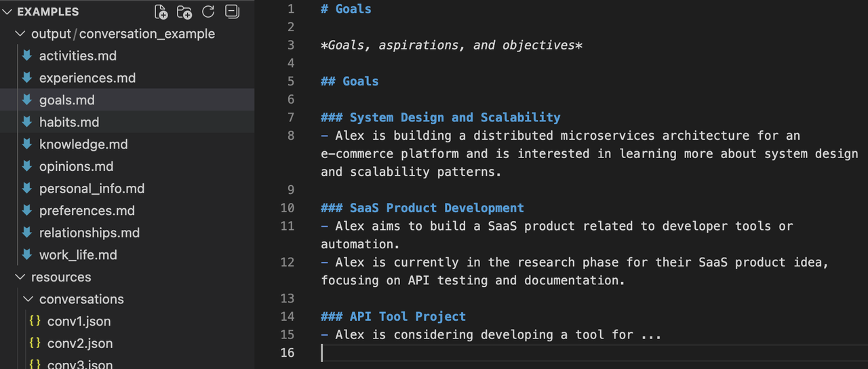Refresh the explorer file tree
The height and width of the screenshot is (369, 868).
pos(208,12)
